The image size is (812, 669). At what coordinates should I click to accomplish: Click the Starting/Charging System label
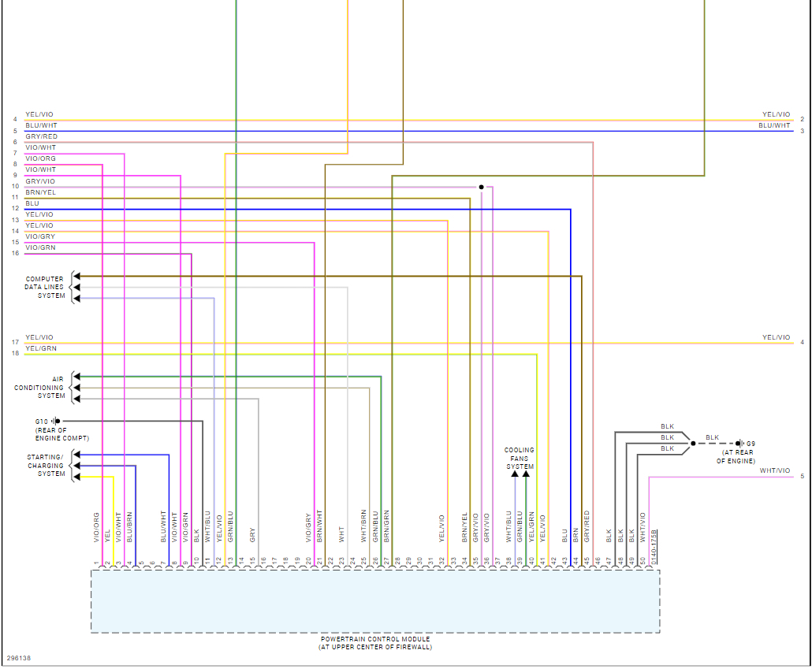(x=46, y=466)
